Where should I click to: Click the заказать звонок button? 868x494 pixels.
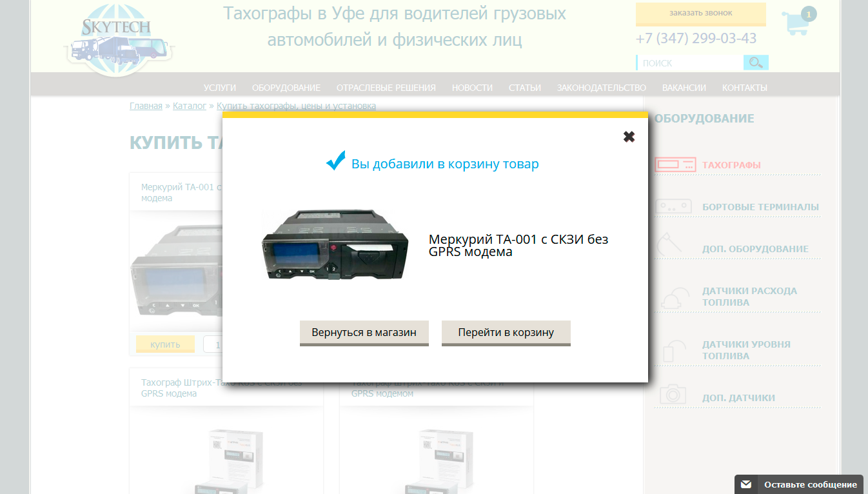click(700, 14)
